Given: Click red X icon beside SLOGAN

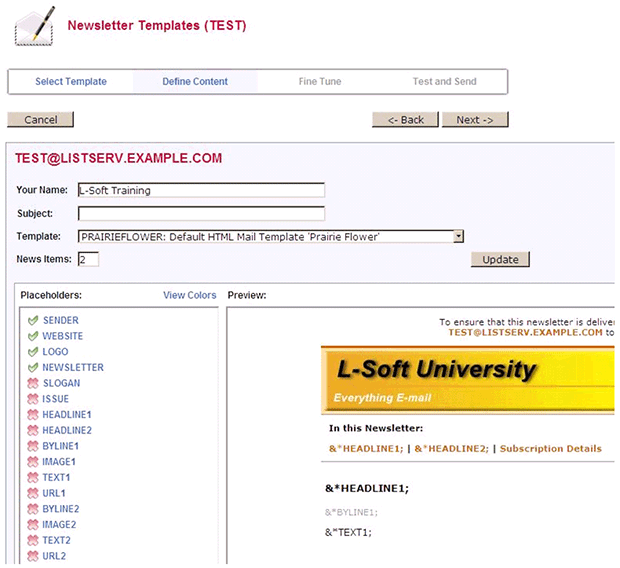Looking at the screenshot, I should point(33,383).
